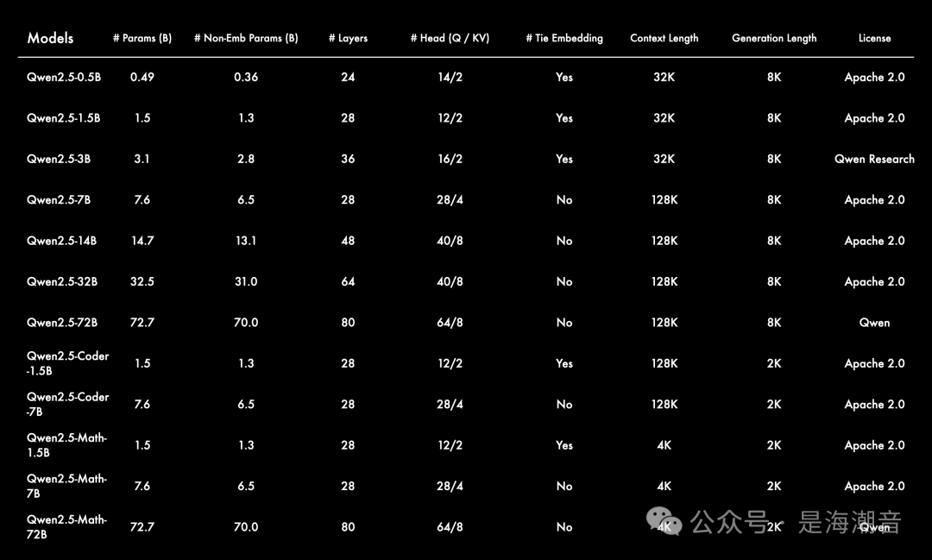Select the # Non-Emb Params (B) header
The height and width of the screenshot is (560, 932).
pos(246,38)
